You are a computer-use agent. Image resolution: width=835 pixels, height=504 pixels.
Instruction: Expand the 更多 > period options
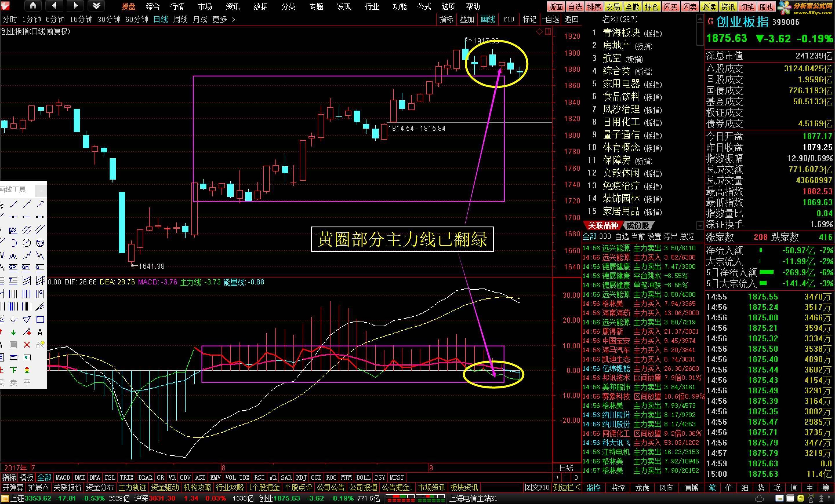[224, 20]
